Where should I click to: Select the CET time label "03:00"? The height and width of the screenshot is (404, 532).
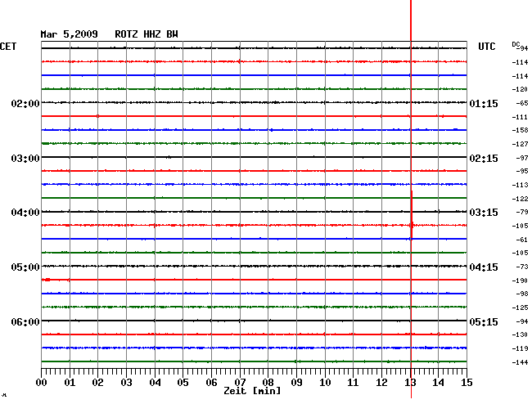[x=25, y=159]
